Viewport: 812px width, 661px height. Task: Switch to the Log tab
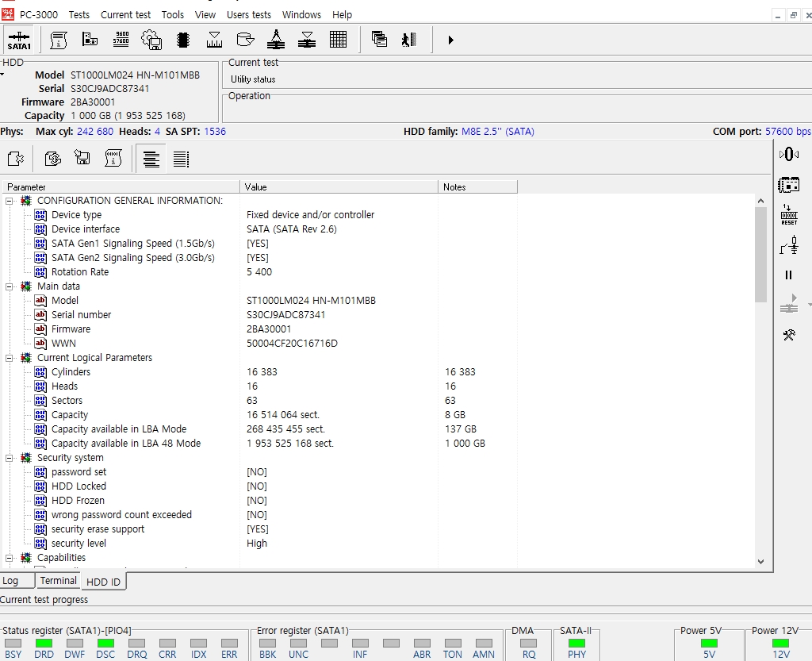[x=10, y=581]
